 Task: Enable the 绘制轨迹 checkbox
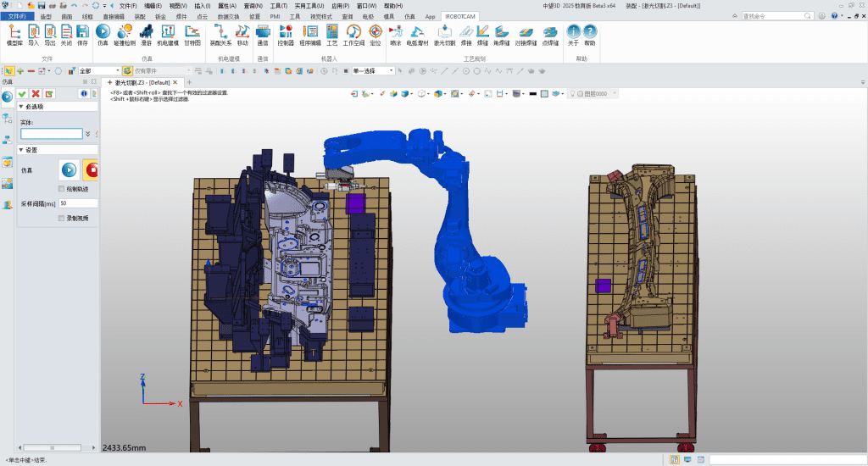(61, 189)
